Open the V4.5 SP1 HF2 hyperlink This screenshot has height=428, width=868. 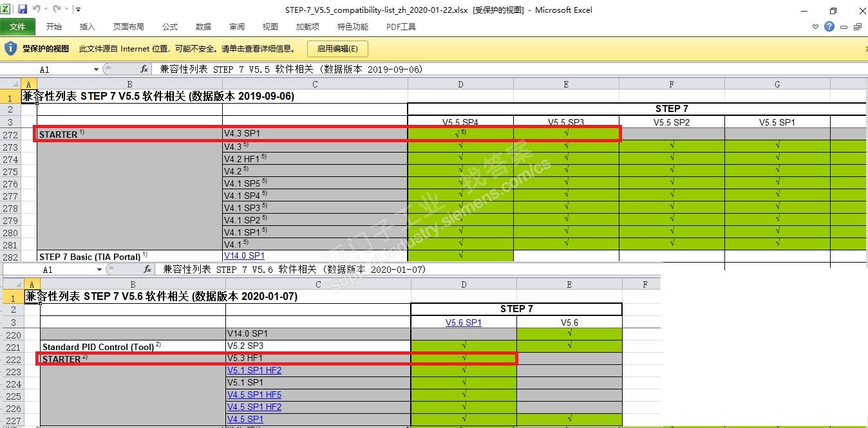(x=254, y=407)
